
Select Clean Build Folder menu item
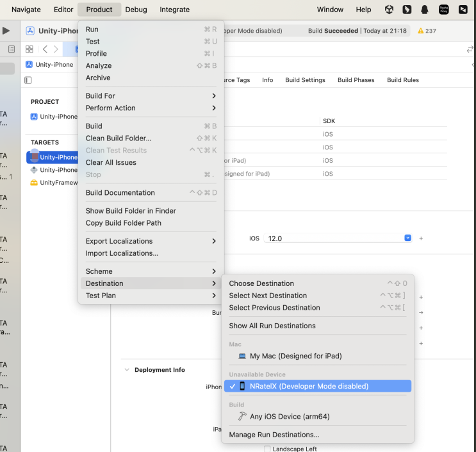pos(151,138)
